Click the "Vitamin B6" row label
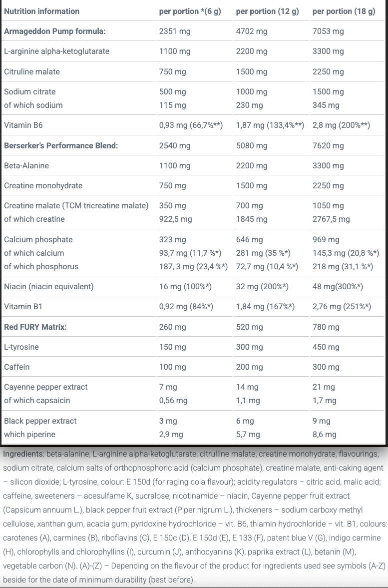The image size is (388, 588). (23, 125)
